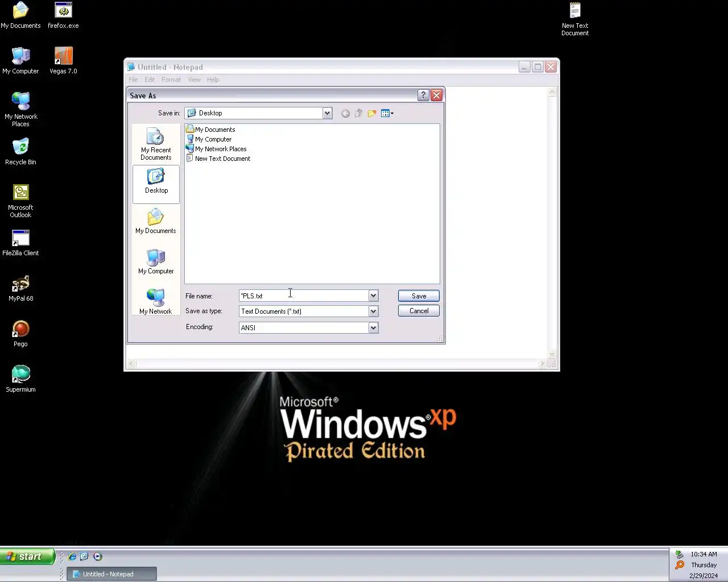
Task: Select FileZilla Client desktop shortcut
Action: [20, 243]
